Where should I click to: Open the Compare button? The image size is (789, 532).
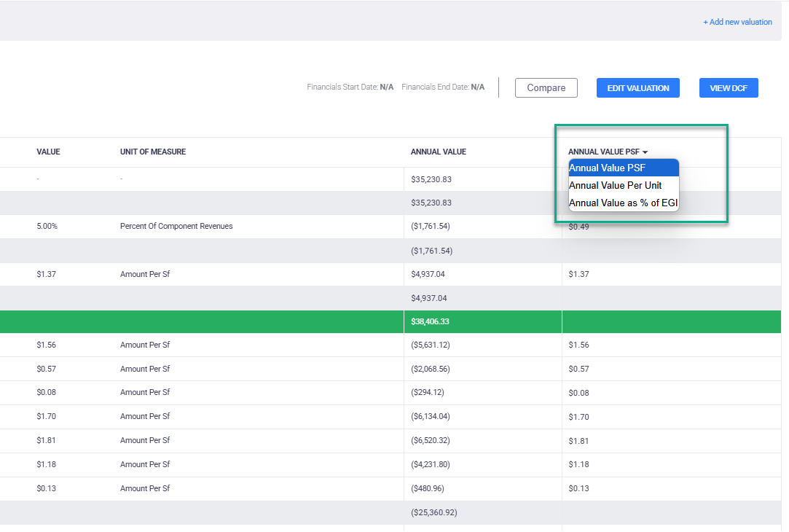click(546, 87)
